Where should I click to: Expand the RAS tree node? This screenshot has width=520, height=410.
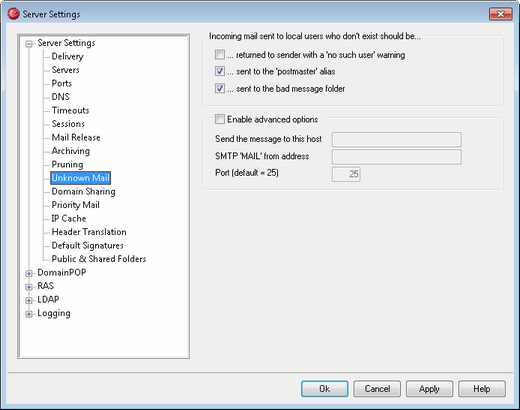tap(29, 287)
